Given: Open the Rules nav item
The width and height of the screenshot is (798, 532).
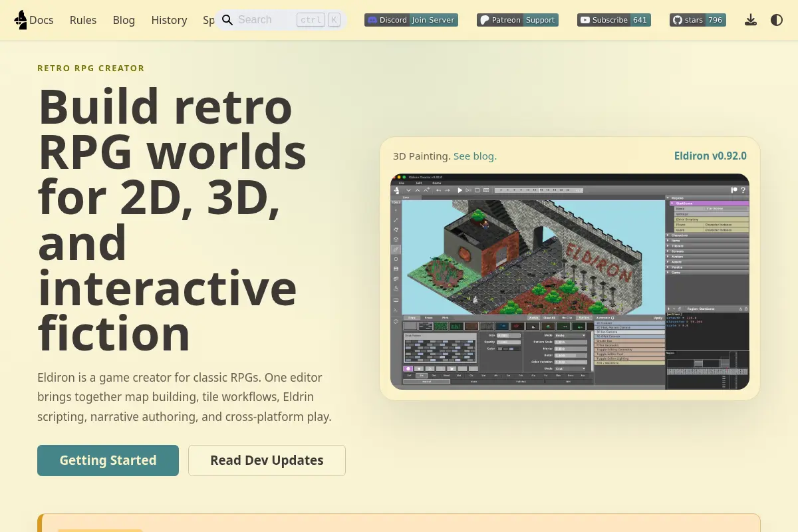Looking at the screenshot, I should pyautogui.click(x=83, y=20).
